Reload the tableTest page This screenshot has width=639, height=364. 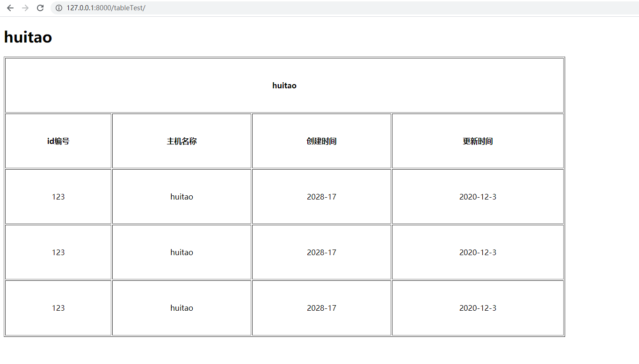pyautogui.click(x=40, y=8)
